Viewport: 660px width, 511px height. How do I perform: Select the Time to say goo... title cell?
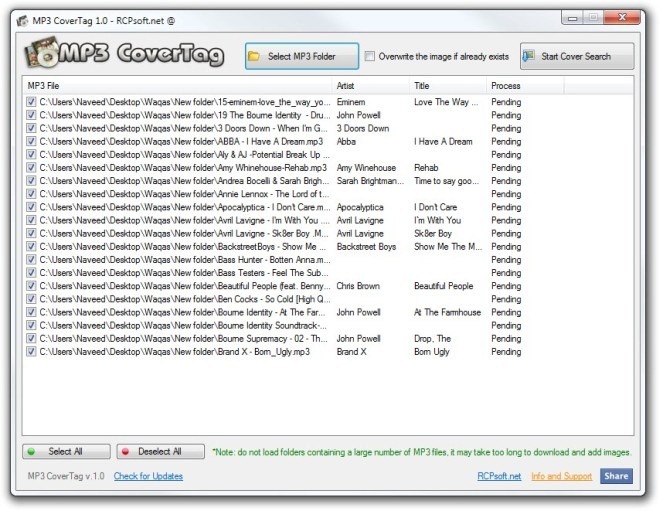tap(446, 181)
